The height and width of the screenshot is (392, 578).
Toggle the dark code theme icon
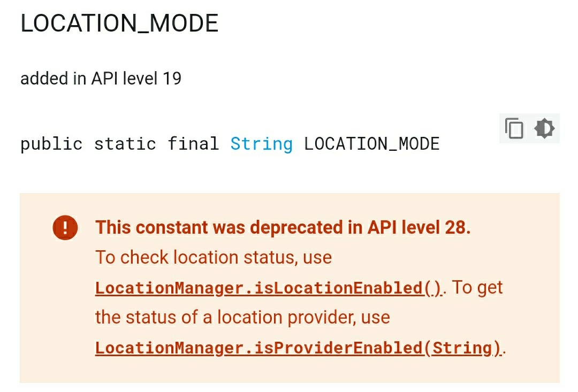pyautogui.click(x=544, y=128)
